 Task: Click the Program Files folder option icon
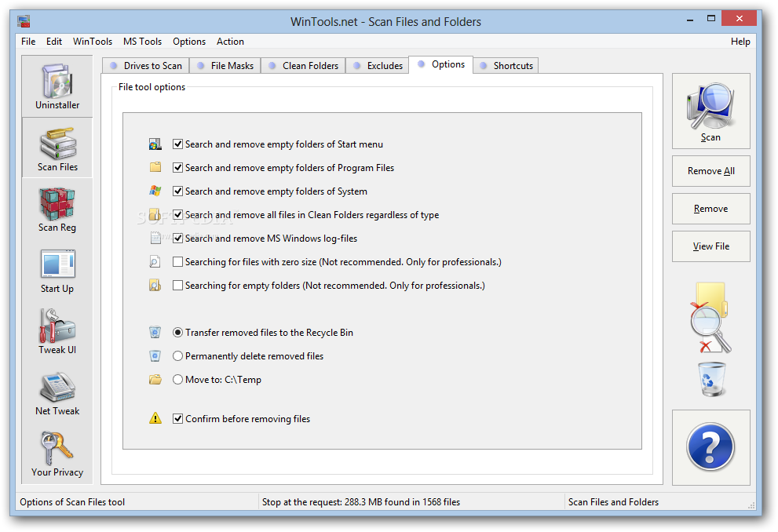pos(155,167)
